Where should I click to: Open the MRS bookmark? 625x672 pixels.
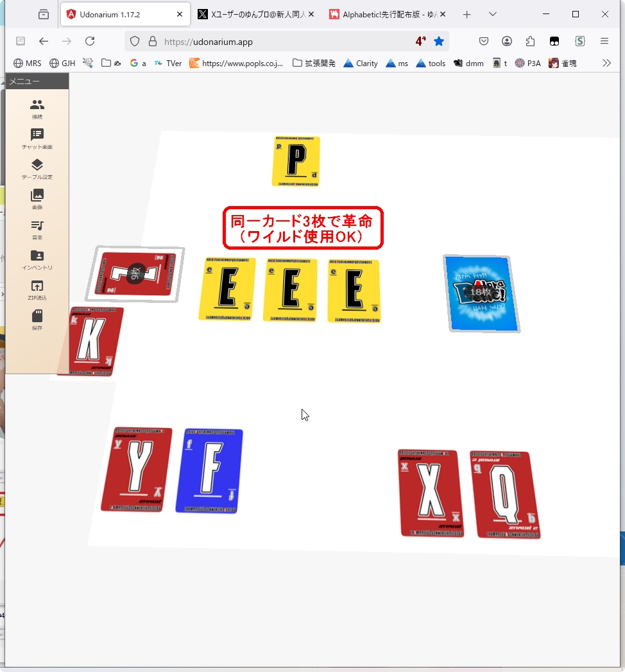[x=28, y=64]
